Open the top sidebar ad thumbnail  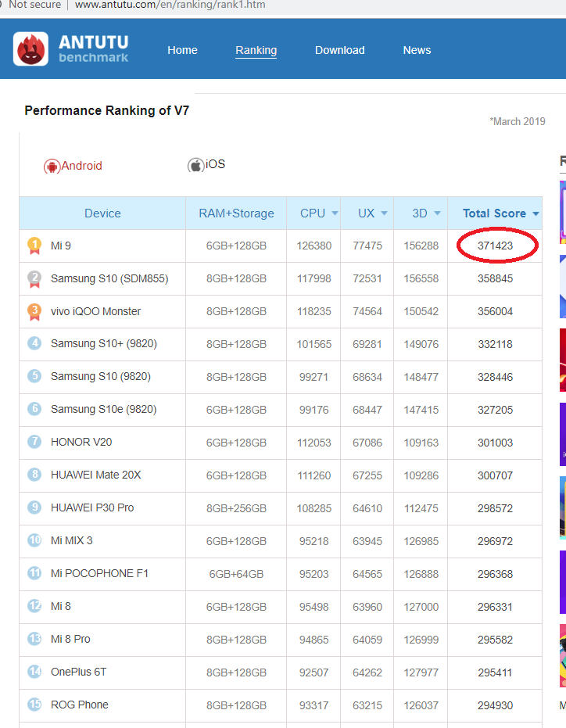563,212
